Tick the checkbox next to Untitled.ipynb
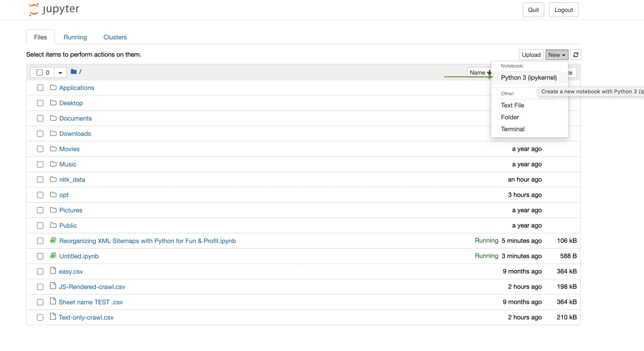 point(40,256)
